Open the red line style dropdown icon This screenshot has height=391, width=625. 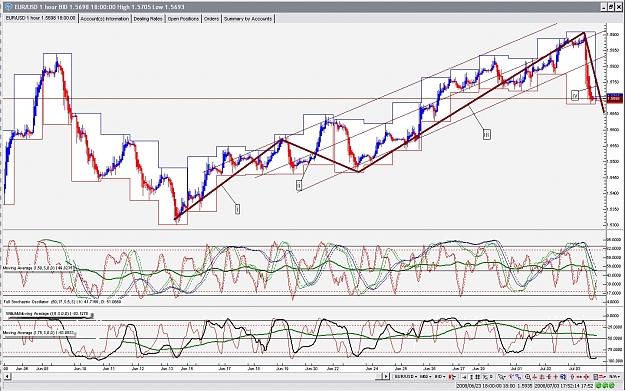point(602,377)
